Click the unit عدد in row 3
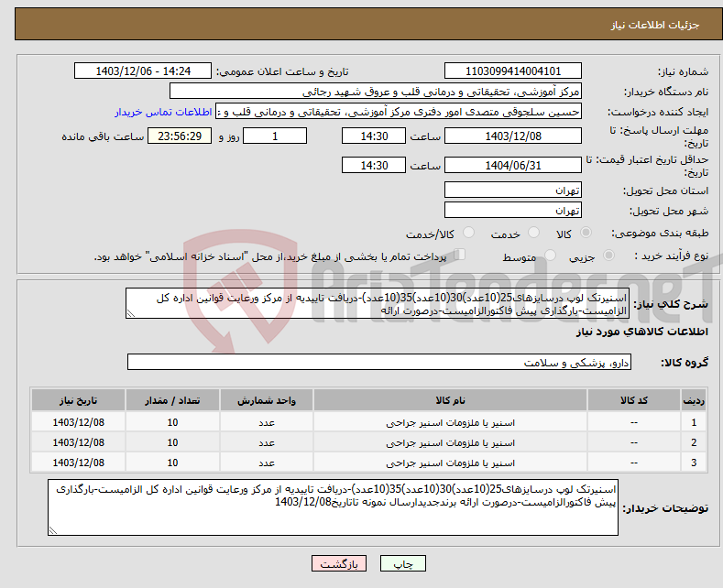Image resolution: width=723 pixels, height=588 pixels. tap(267, 463)
